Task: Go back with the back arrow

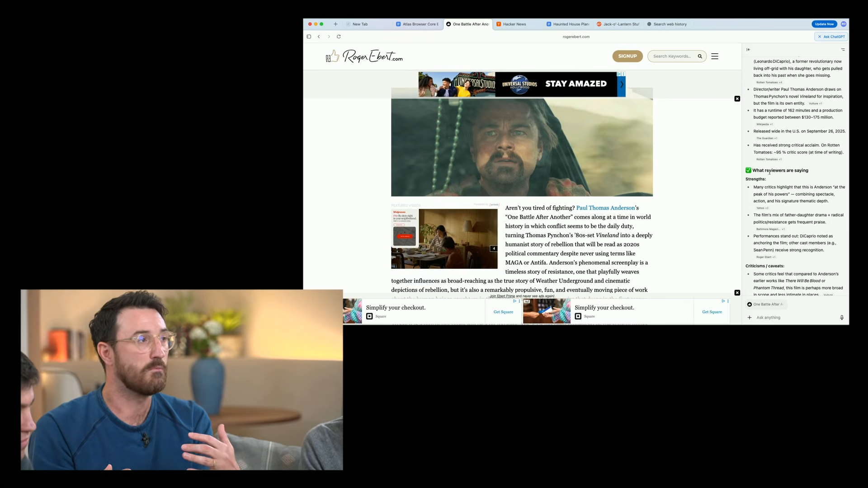Action: pyautogui.click(x=319, y=37)
